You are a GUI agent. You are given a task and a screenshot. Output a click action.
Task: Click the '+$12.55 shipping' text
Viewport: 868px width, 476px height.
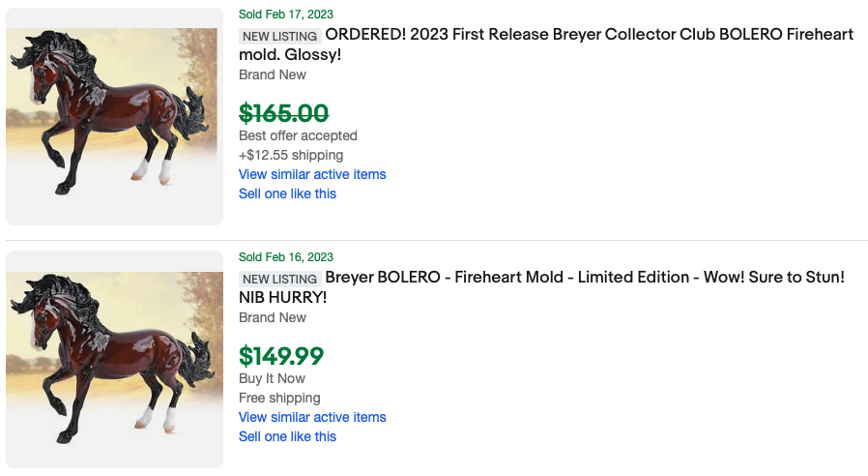tap(291, 155)
